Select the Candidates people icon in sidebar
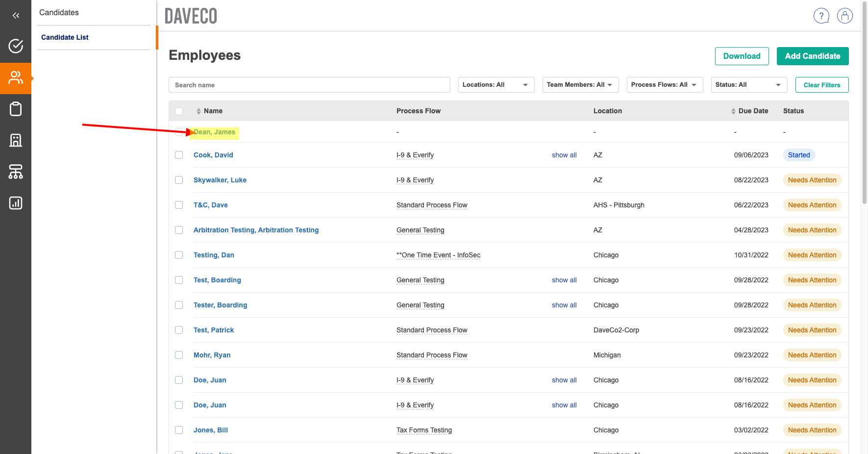 (x=16, y=78)
